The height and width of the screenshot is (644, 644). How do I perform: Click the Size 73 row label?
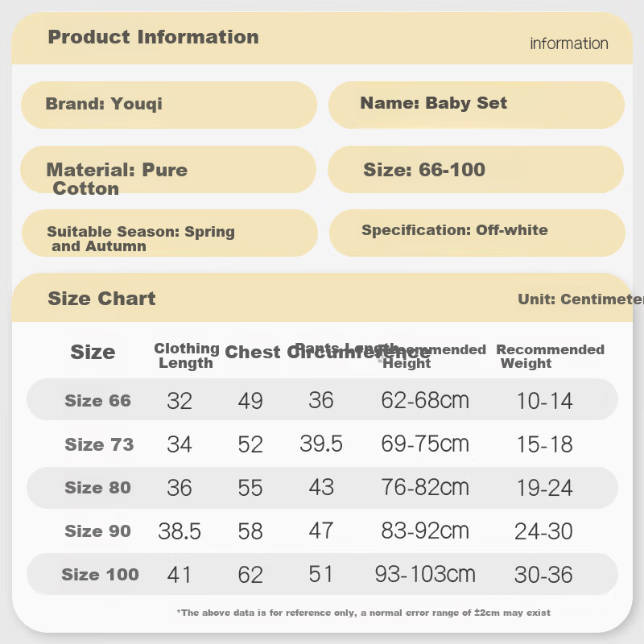tap(99, 444)
